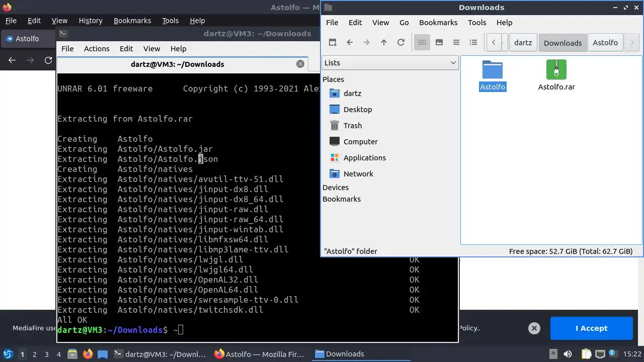Open View menu in the terminal window
Screen dimensions: 644x362
[151, 48]
